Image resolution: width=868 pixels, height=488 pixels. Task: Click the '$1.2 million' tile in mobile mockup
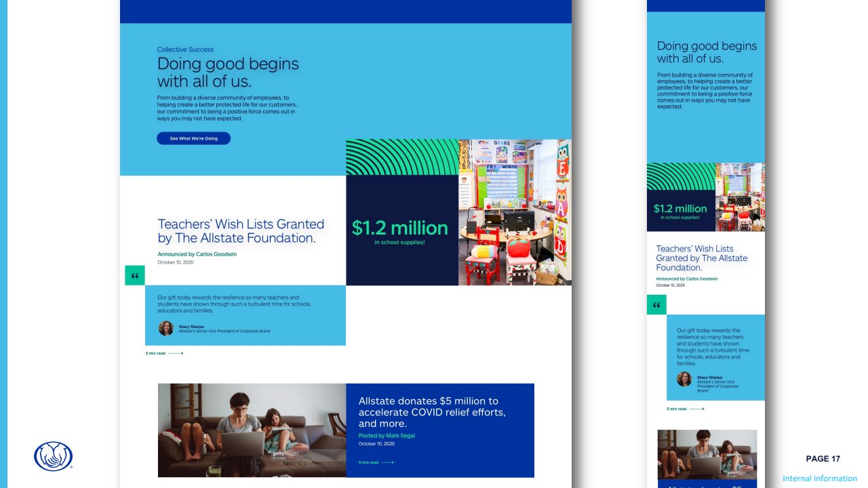click(x=681, y=211)
